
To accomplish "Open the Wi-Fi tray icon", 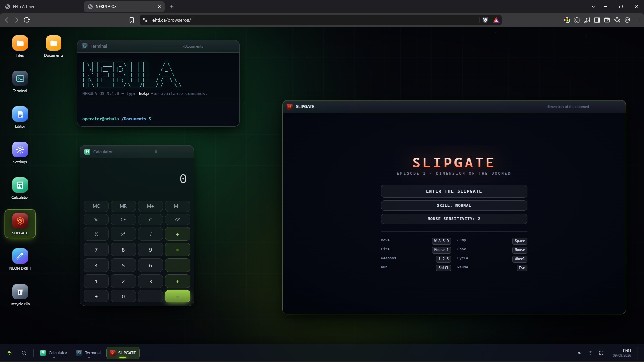I will point(590,353).
